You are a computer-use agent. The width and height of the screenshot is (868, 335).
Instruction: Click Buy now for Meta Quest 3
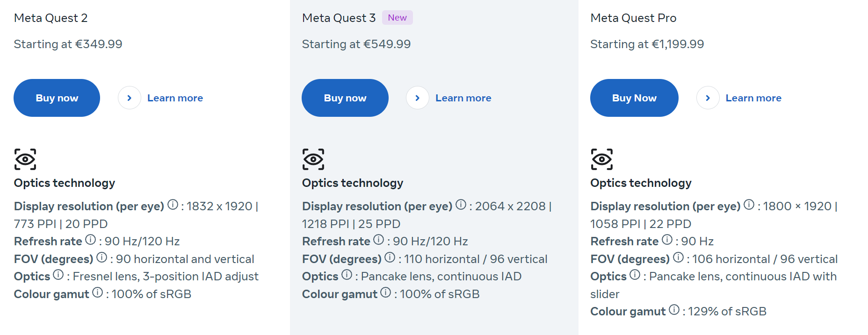click(345, 98)
